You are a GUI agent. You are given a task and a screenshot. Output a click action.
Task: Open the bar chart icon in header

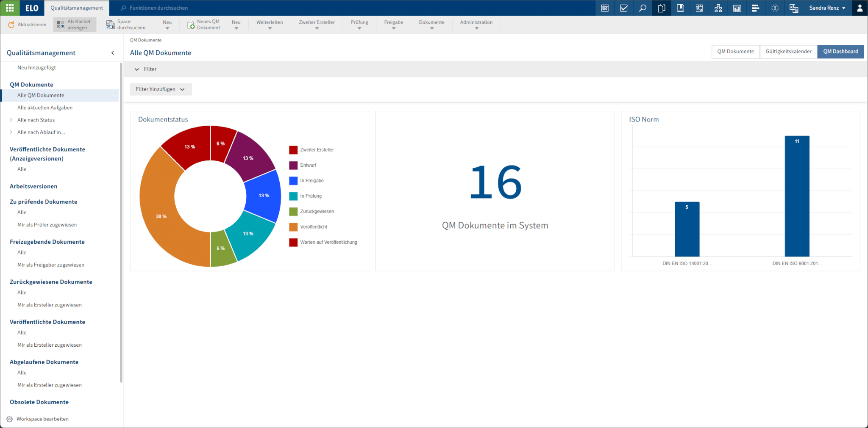coord(737,8)
